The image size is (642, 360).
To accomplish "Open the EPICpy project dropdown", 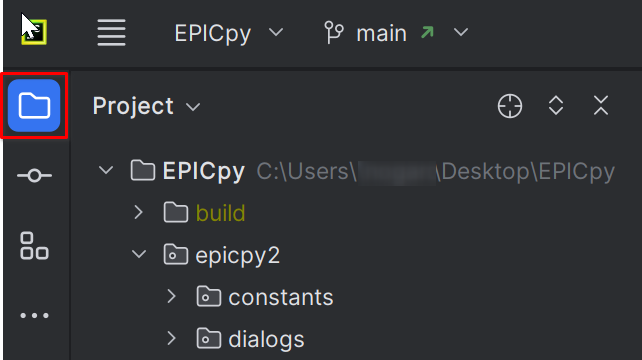I will click(229, 33).
